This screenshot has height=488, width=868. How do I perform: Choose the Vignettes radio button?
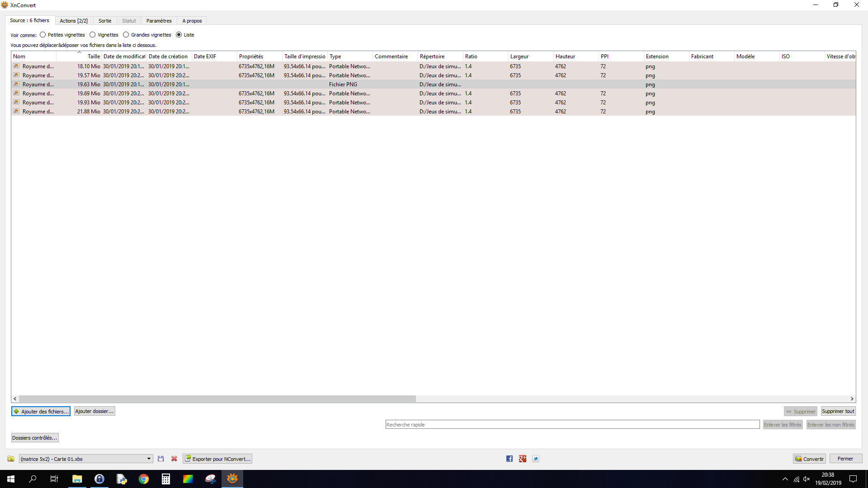coord(93,35)
